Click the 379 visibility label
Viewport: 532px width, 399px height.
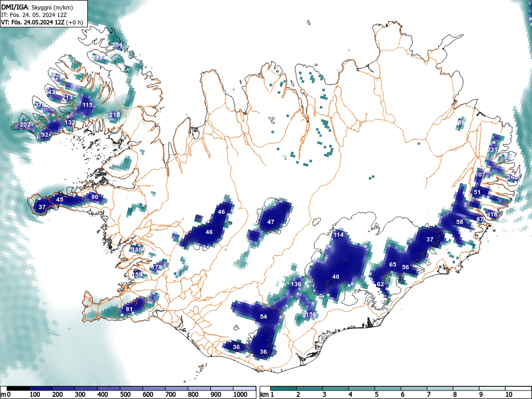[x=40, y=105]
